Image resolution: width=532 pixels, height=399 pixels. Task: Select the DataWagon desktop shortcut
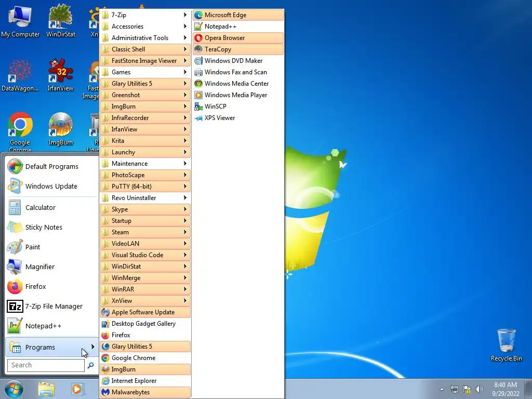pyautogui.click(x=20, y=75)
